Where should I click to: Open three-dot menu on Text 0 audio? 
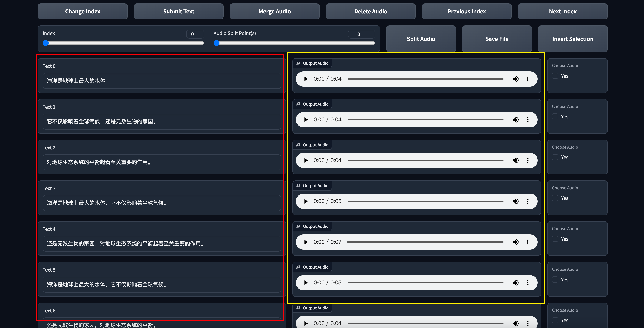coord(527,79)
